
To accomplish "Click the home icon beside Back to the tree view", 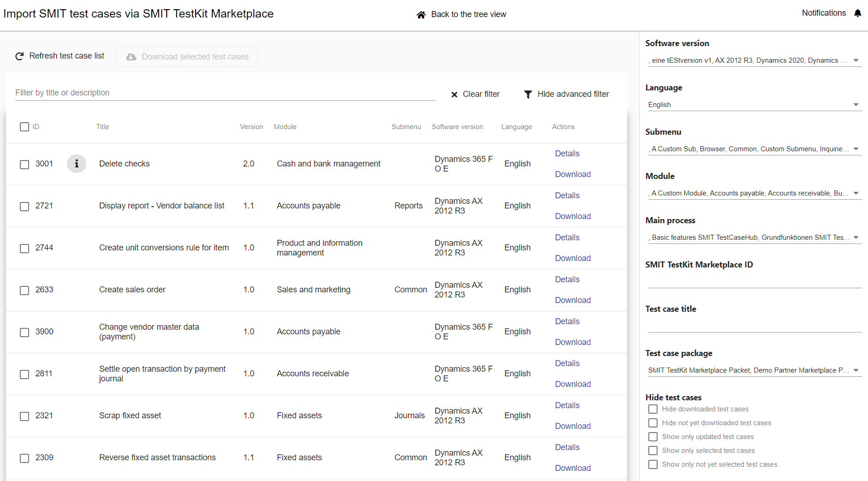I will pos(421,15).
